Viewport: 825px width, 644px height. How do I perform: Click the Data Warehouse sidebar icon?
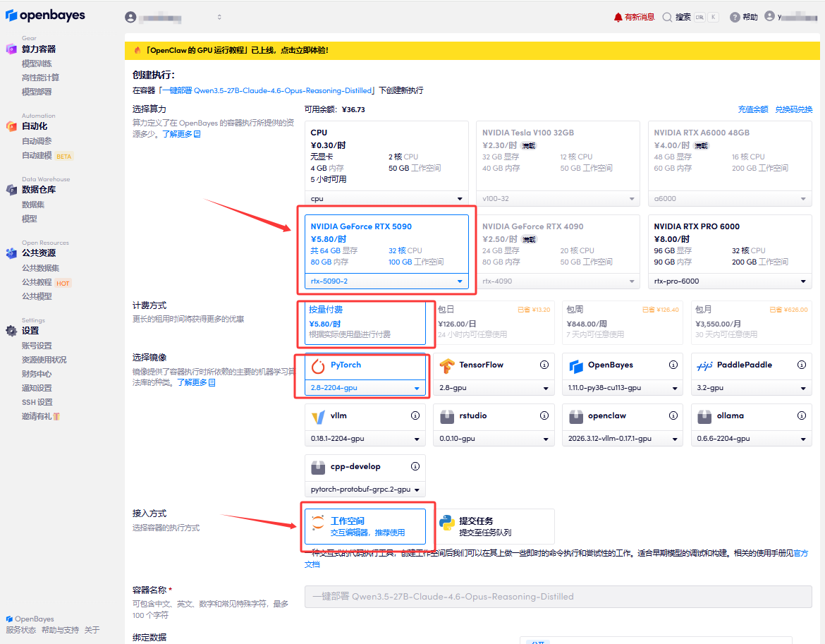(x=11, y=190)
